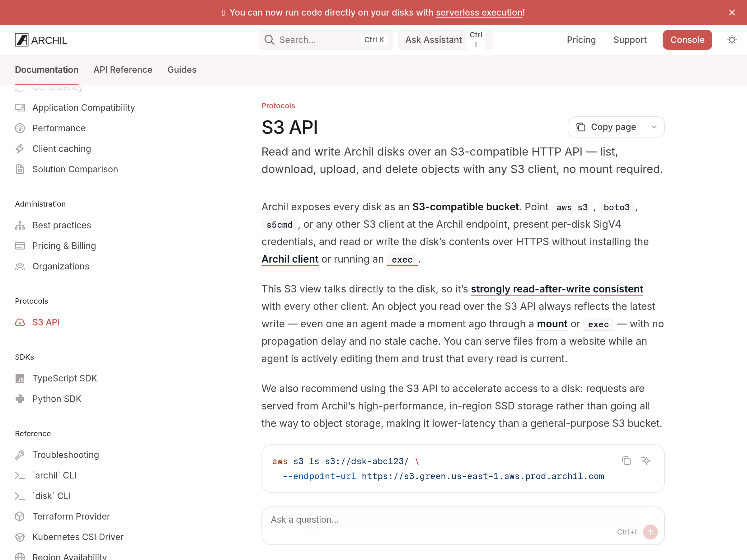Open Pricing & Billing page
Screen dimensions: 747x560
click(x=64, y=246)
